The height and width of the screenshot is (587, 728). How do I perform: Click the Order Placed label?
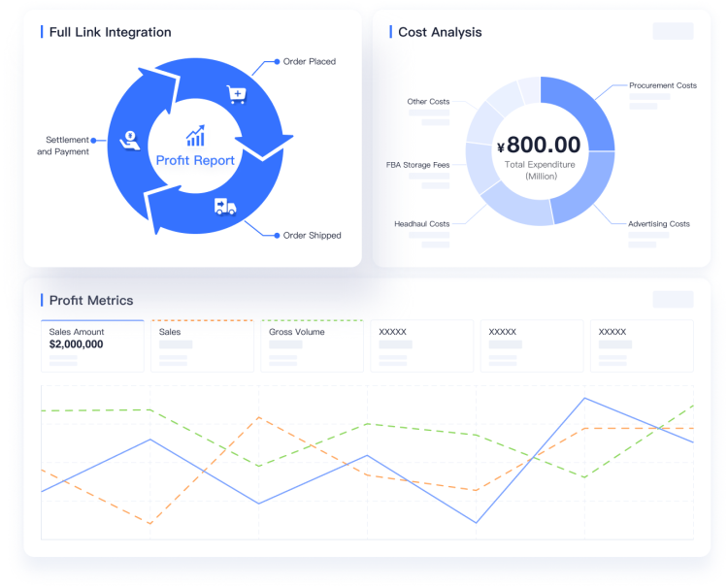pyautogui.click(x=310, y=62)
